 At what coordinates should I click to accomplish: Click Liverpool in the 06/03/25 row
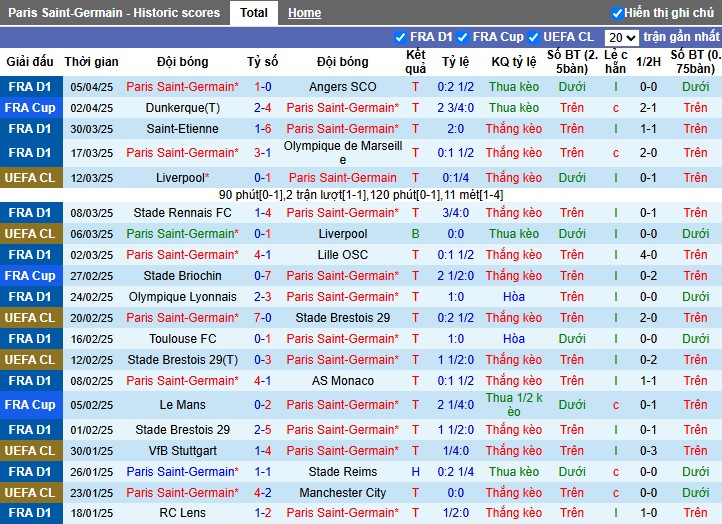point(343,234)
